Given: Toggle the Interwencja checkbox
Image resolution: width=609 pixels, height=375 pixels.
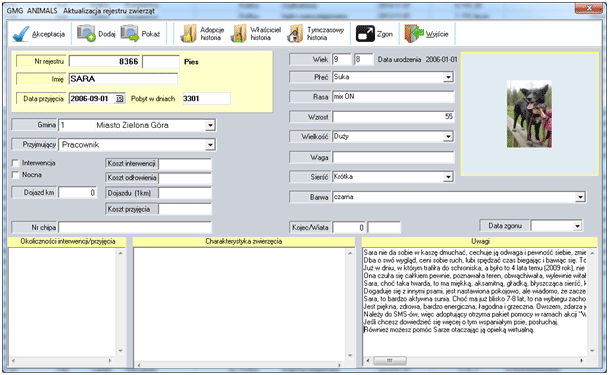Looking at the screenshot, I should 16,163.
